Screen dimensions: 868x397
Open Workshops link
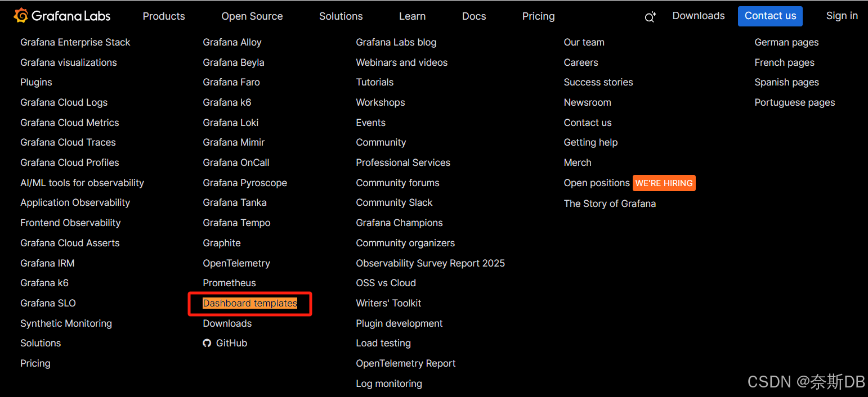click(381, 102)
